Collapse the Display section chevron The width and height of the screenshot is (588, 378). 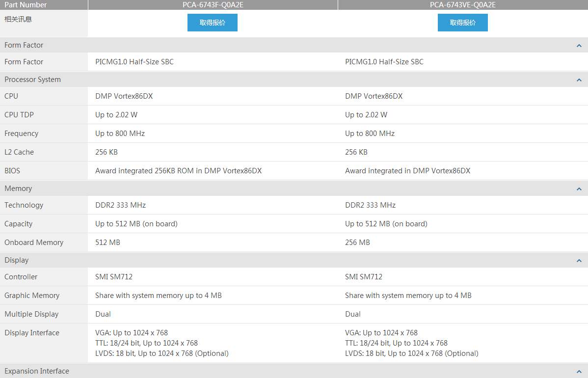click(579, 261)
